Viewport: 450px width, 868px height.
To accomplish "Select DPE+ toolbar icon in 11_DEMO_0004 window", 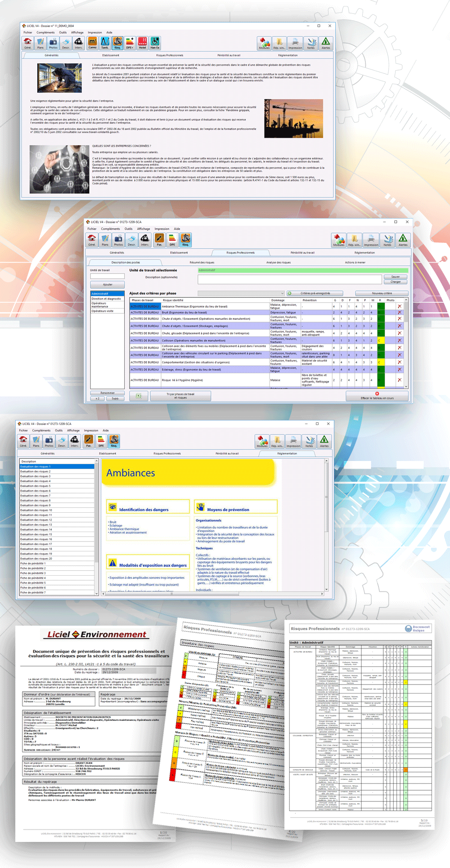I will tap(130, 43).
